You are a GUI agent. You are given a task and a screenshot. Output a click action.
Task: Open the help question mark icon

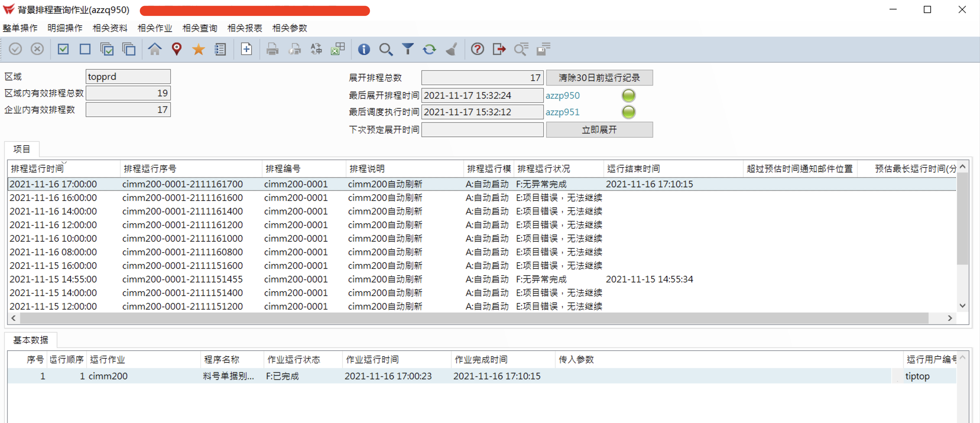pos(477,49)
